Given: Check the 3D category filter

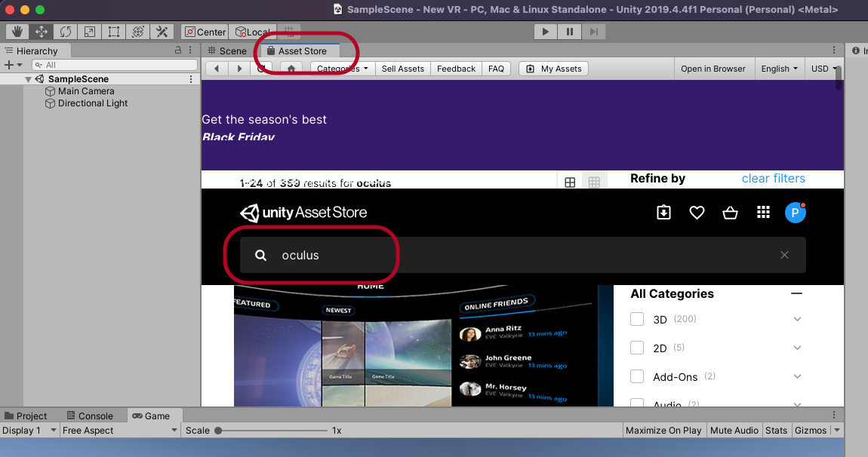Looking at the screenshot, I should coord(637,319).
